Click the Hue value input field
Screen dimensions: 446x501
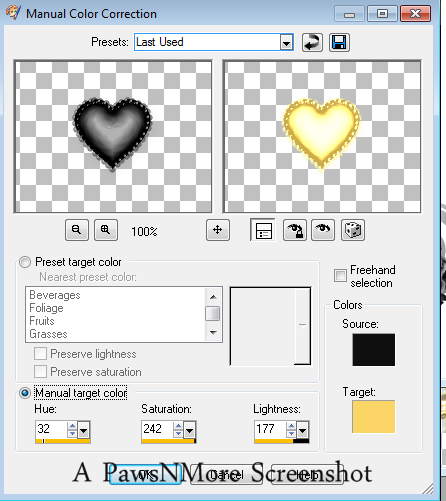[x=51, y=429]
